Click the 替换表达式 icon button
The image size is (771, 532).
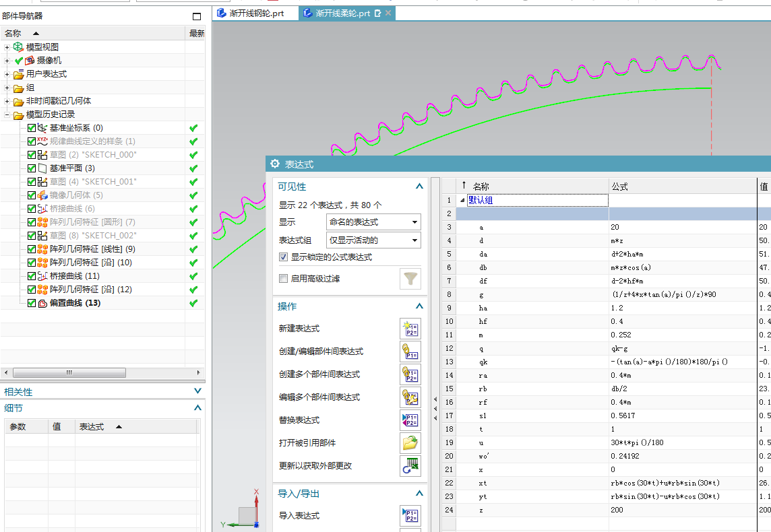click(x=410, y=420)
